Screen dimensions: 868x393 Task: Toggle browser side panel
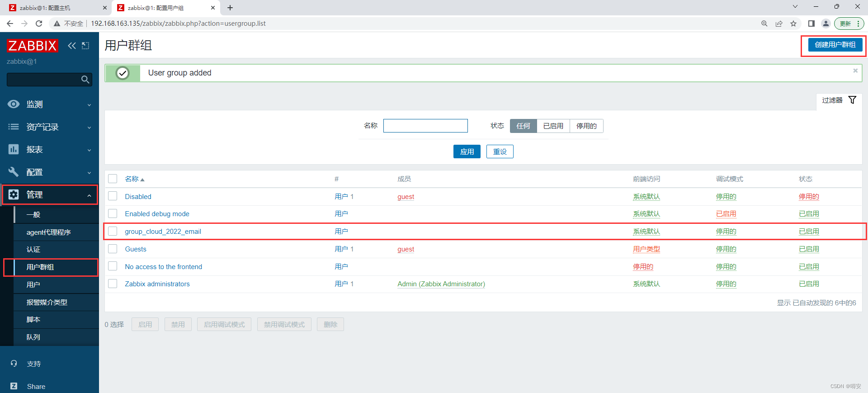coord(811,24)
